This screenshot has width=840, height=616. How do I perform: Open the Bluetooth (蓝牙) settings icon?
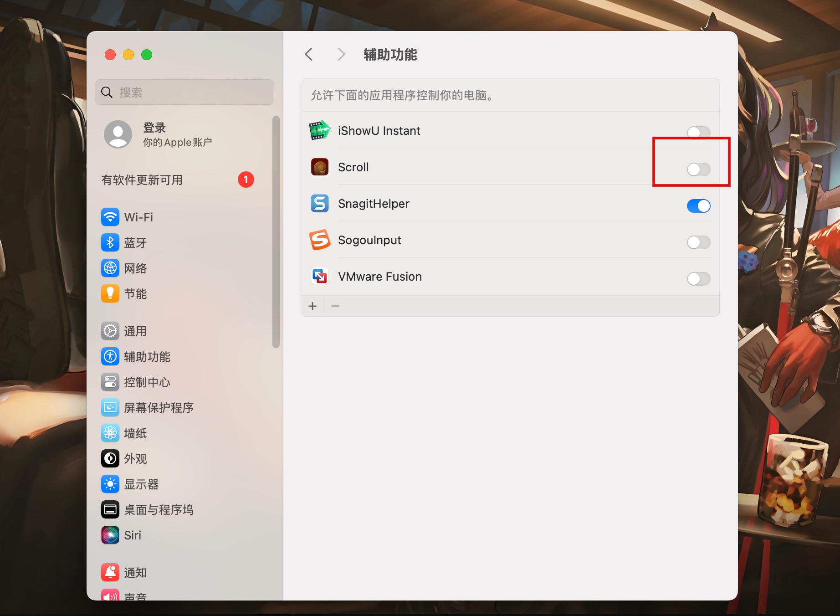coord(110,242)
